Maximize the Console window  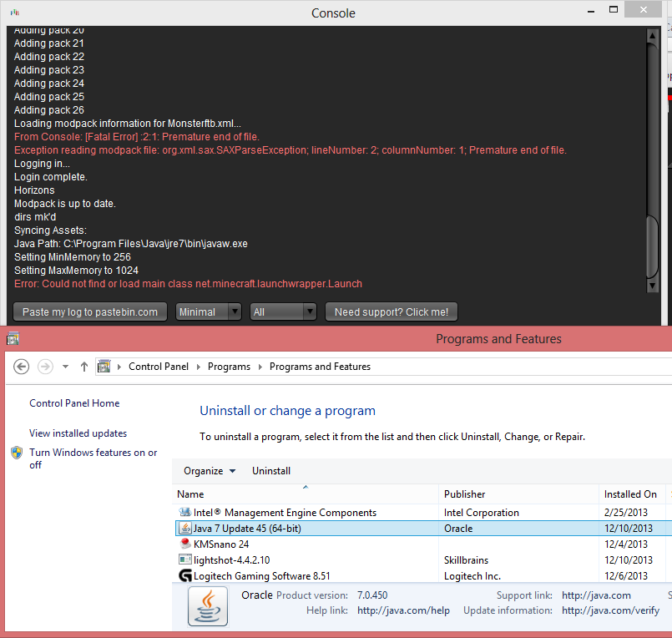pyautogui.click(x=614, y=10)
